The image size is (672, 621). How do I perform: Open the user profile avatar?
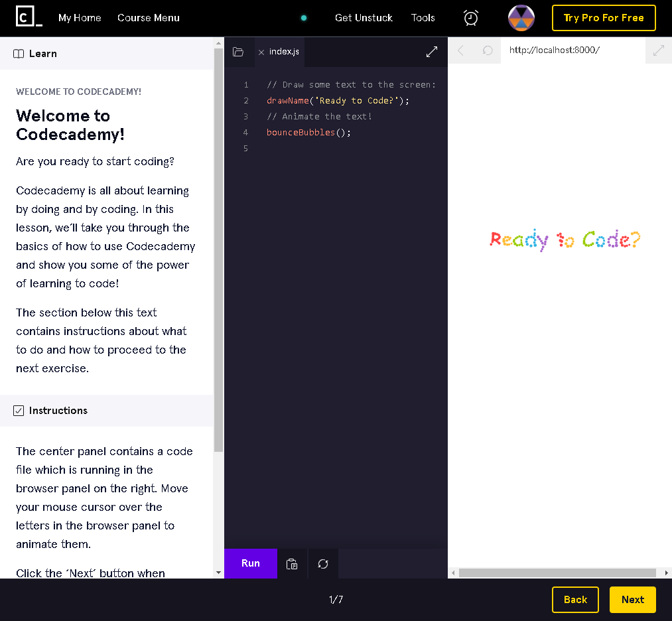point(521,18)
